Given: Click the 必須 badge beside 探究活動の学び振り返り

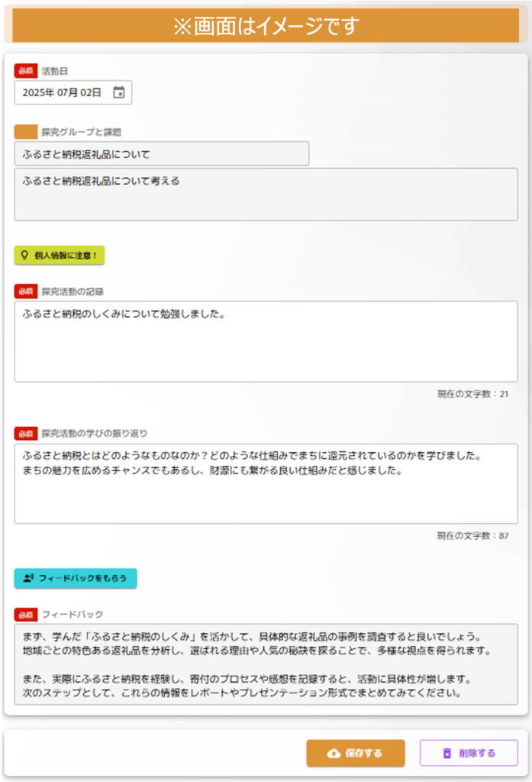Looking at the screenshot, I should (x=25, y=434).
